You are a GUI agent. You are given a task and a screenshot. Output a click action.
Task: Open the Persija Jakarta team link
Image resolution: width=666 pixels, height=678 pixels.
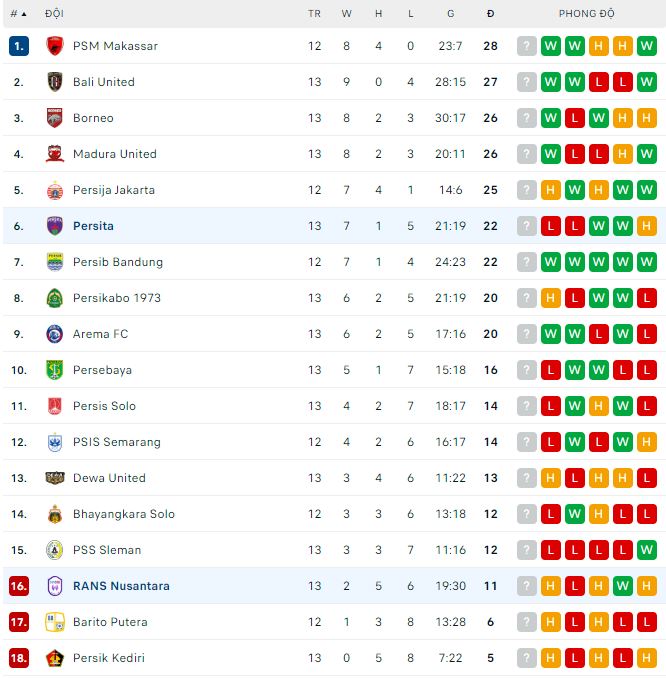click(x=114, y=190)
